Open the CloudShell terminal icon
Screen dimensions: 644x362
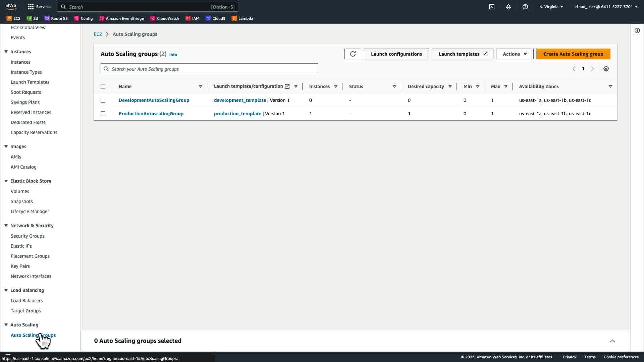pyautogui.click(x=491, y=7)
